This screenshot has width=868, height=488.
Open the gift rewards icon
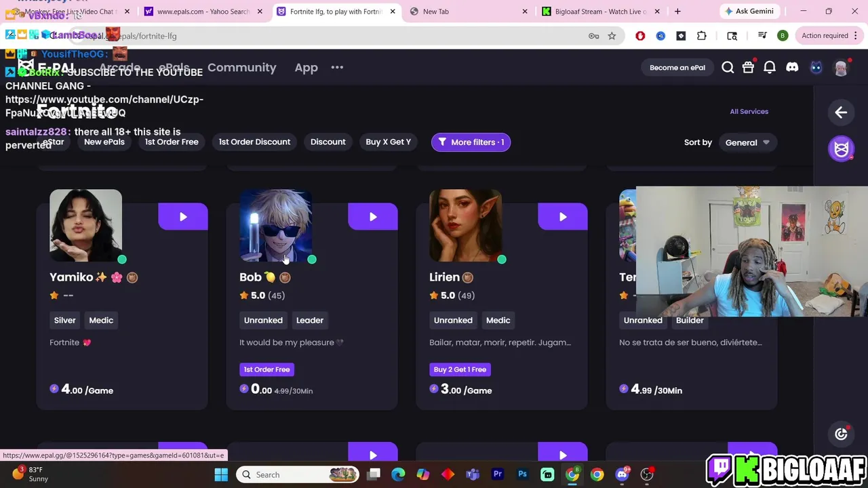pos(748,67)
